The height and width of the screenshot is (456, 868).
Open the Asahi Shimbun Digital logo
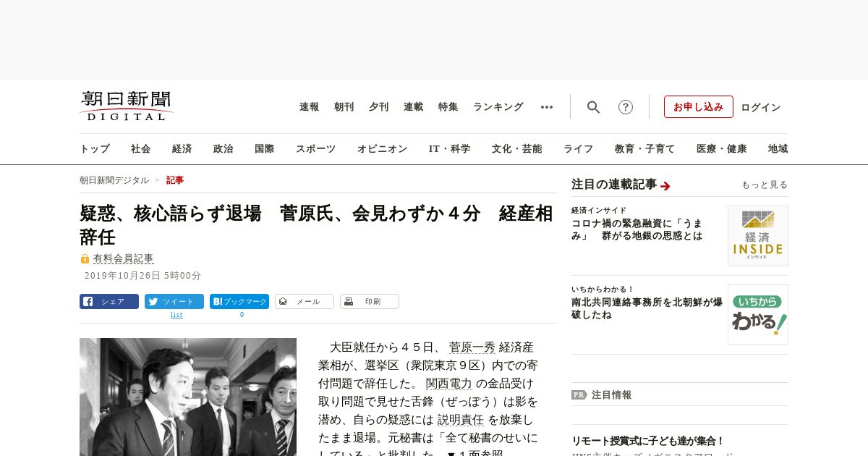(127, 106)
